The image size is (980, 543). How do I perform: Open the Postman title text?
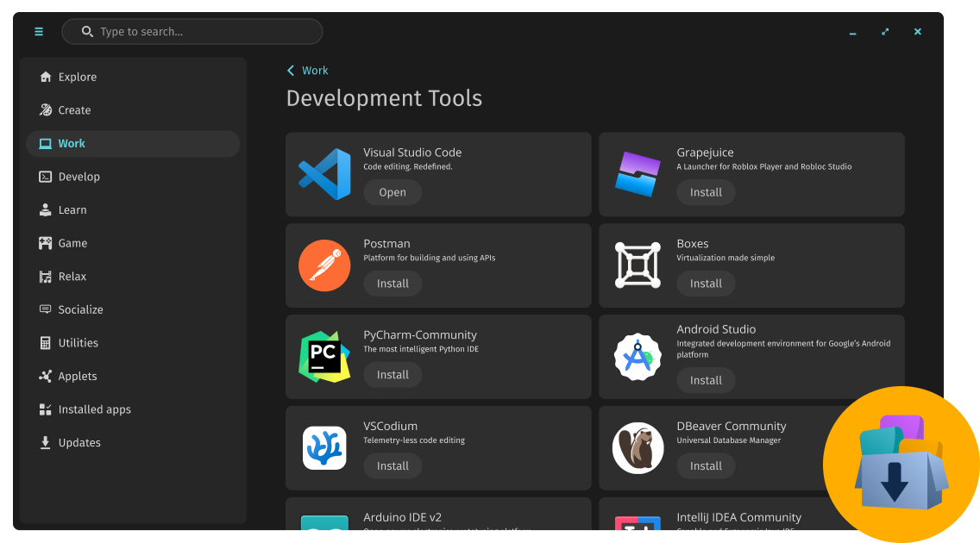point(386,243)
